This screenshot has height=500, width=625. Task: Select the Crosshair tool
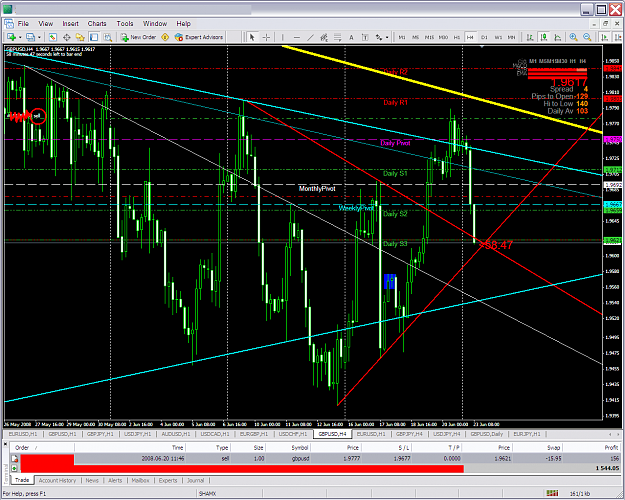pos(266,37)
